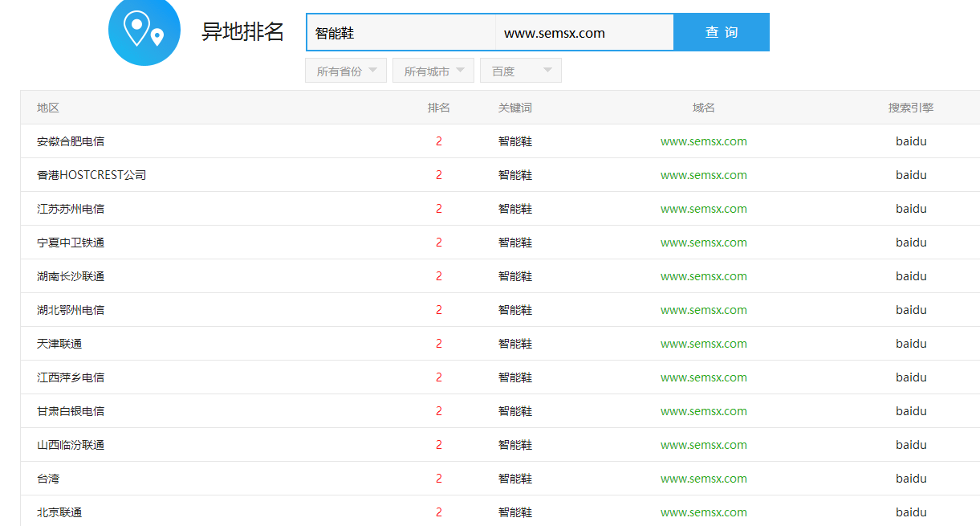
Task: Click the domain input field www.semsx.com
Action: (584, 33)
